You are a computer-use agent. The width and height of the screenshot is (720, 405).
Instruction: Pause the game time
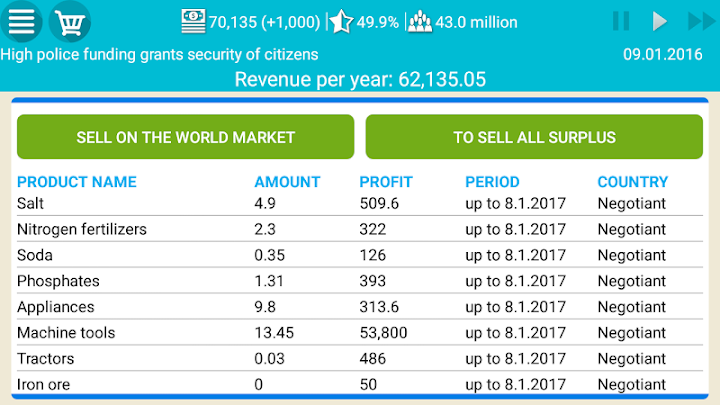(x=621, y=21)
